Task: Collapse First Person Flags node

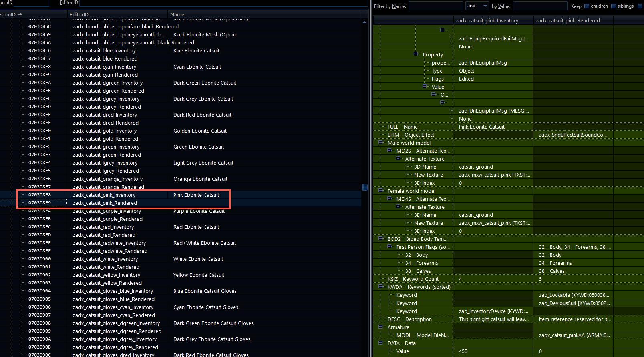Action: click(389, 246)
